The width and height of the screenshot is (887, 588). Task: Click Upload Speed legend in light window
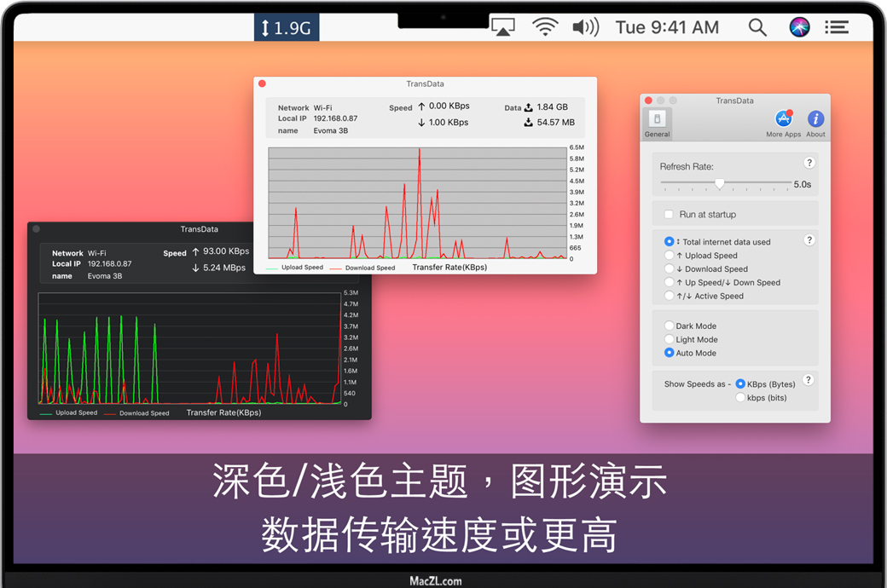click(302, 268)
